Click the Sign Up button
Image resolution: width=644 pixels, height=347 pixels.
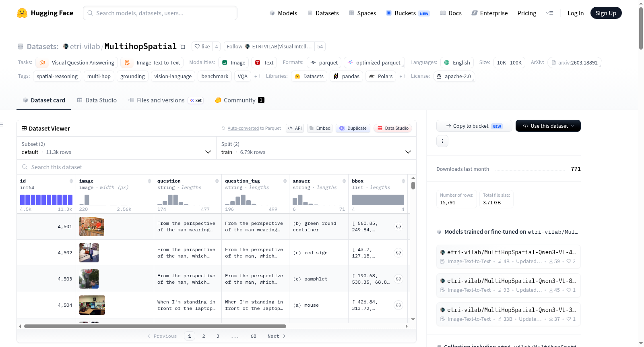pos(606,13)
